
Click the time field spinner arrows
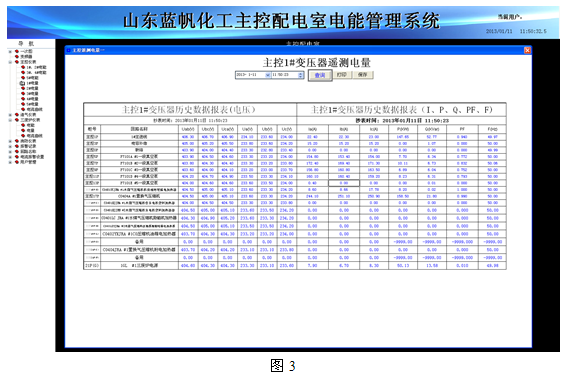tap(300, 75)
